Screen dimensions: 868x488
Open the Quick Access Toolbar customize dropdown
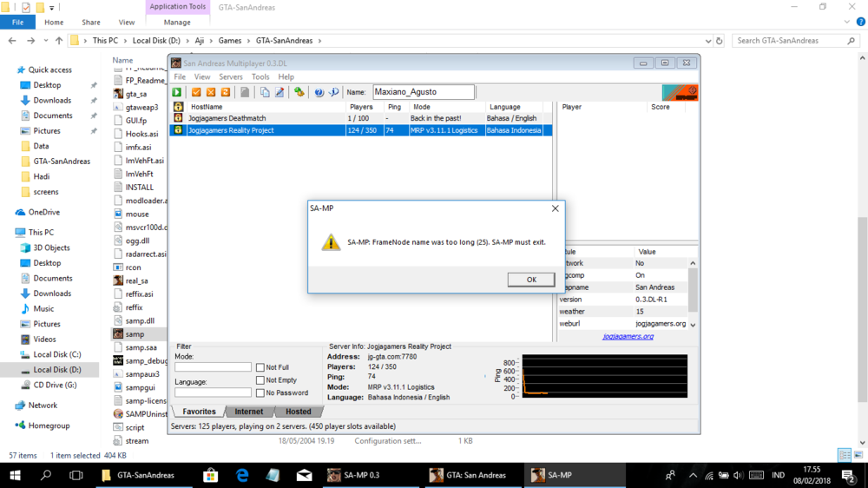coord(51,8)
